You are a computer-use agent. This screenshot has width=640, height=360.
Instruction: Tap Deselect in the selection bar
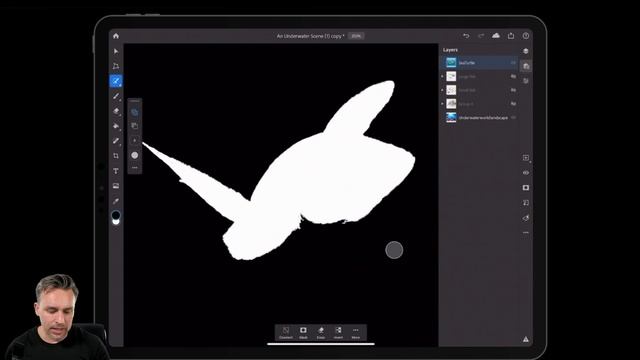(286, 333)
